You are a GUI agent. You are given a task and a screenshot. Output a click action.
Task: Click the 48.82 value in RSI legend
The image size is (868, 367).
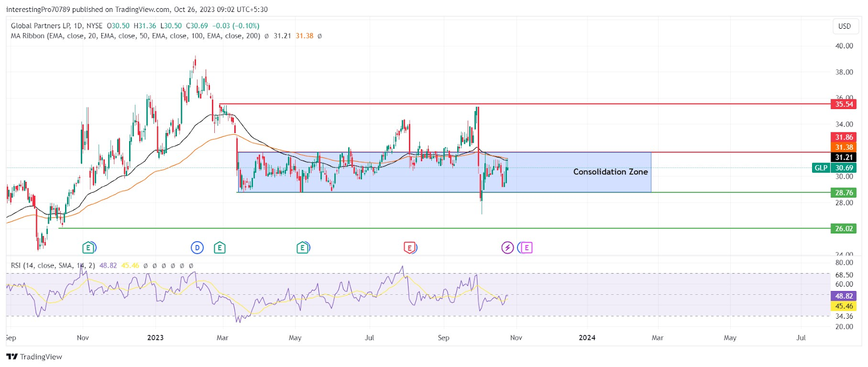pyautogui.click(x=108, y=265)
